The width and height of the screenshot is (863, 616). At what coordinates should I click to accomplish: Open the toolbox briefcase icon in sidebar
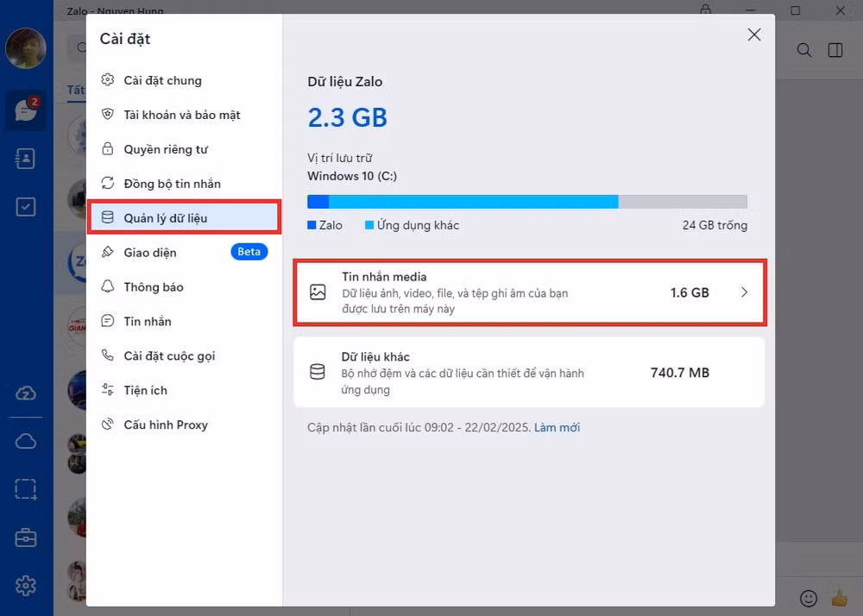(x=25, y=537)
